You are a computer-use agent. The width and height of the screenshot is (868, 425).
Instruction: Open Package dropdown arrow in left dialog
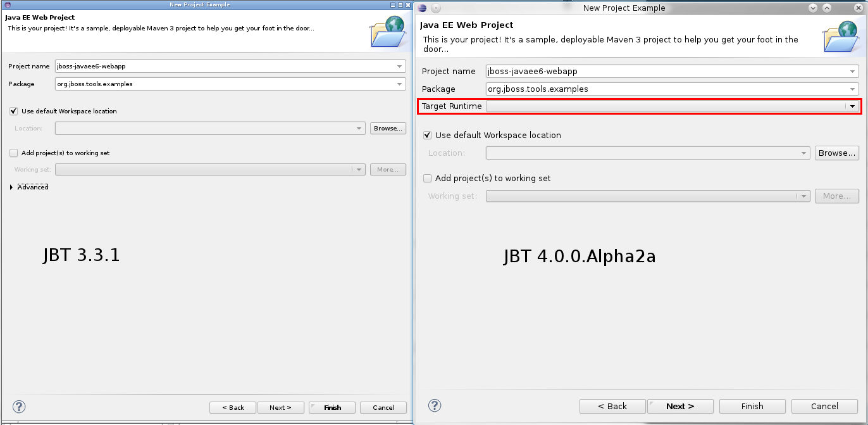(x=399, y=84)
